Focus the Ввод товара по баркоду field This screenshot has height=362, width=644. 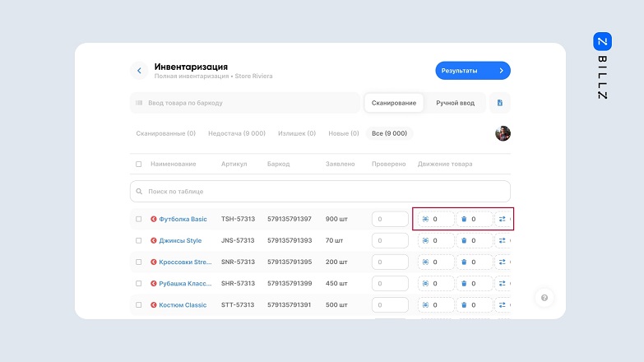tap(245, 103)
